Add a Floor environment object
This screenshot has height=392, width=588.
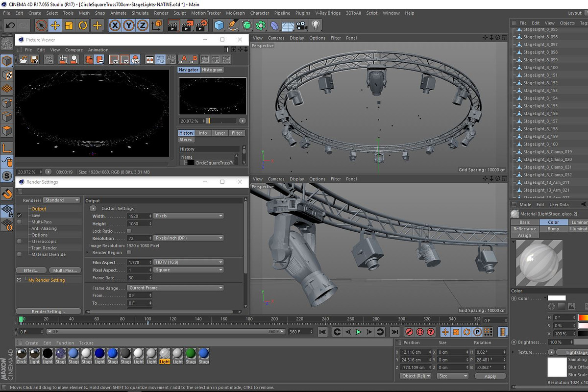289,25
